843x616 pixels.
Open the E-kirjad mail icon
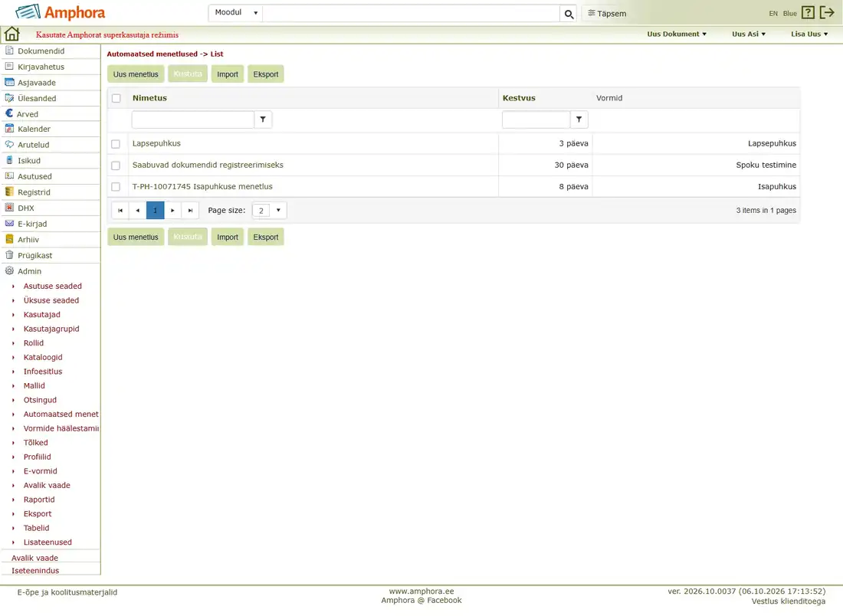pyautogui.click(x=9, y=224)
